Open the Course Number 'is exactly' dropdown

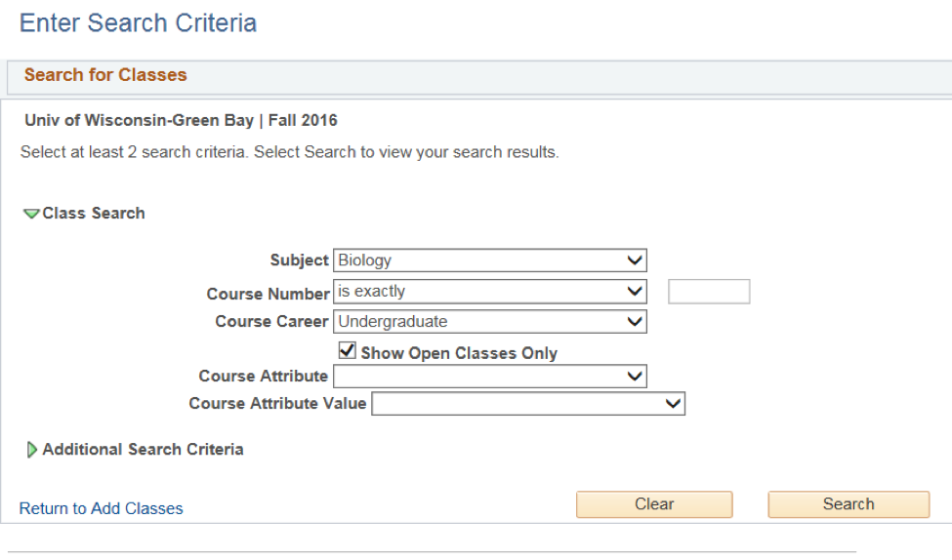click(490, 292)
